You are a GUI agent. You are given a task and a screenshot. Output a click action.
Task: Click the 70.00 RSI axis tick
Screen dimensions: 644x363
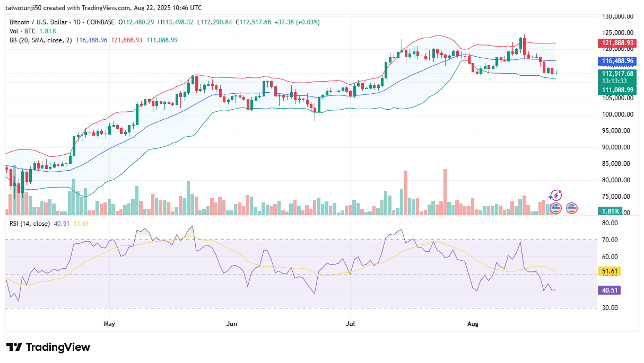(x=609, y=240)
